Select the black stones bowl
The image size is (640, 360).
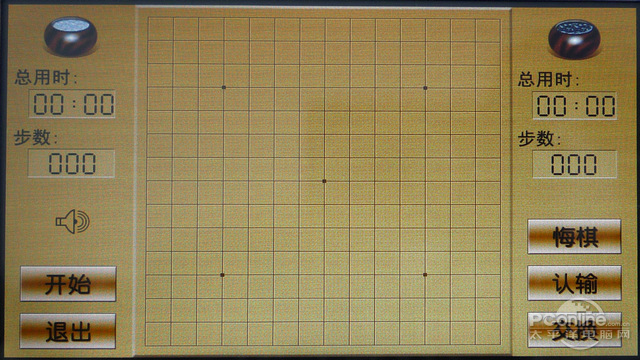click(x=574, y=39)
